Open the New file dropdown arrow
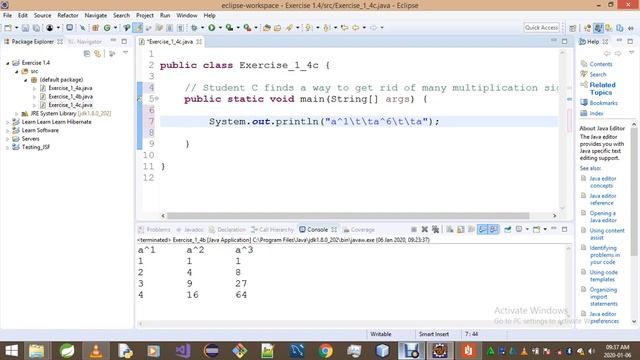Screen dimensions: 640x360 click(16, 28)
